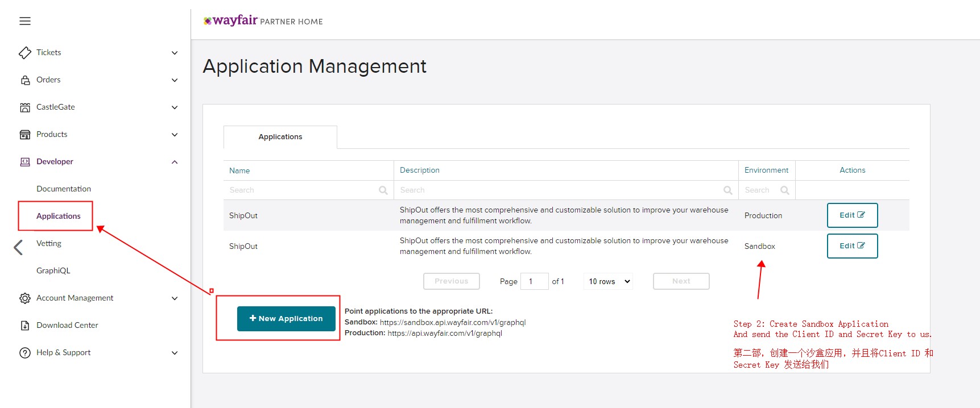Sort by the Environment column header
980x408 pixels.
point(766,170)
